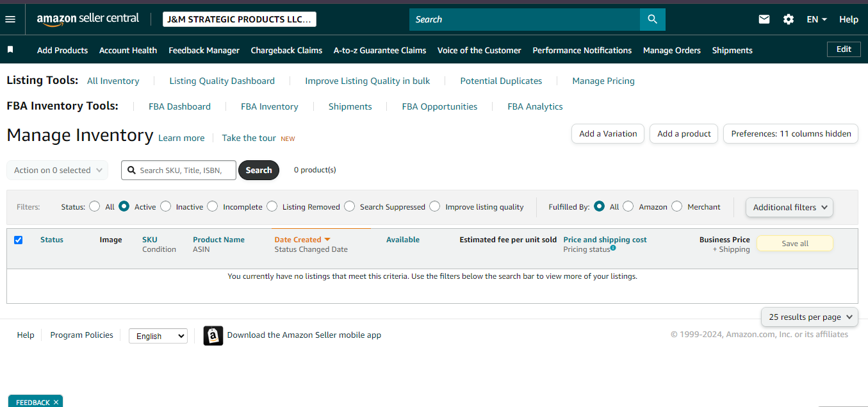Open Preferences: 11 columns hidden
Image resolution: width=868 pixels, height=407 pixels.
point(790,134)
